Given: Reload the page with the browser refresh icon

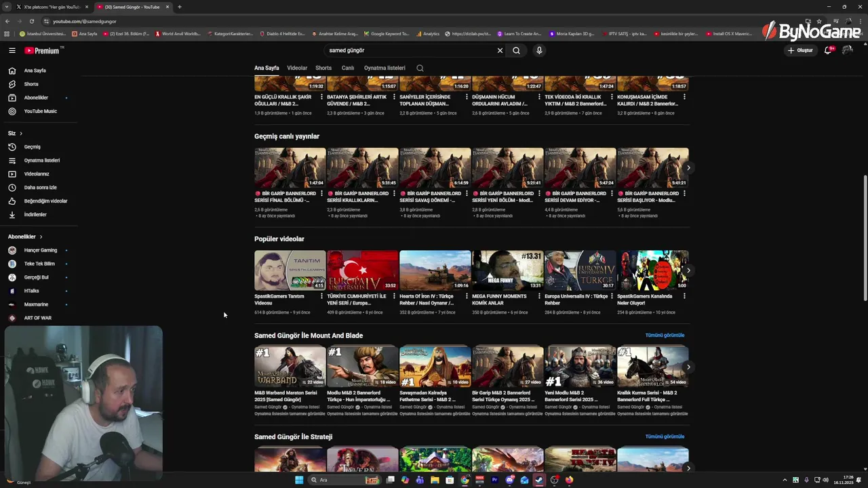Looking at the screenshot, I should 31,21.
